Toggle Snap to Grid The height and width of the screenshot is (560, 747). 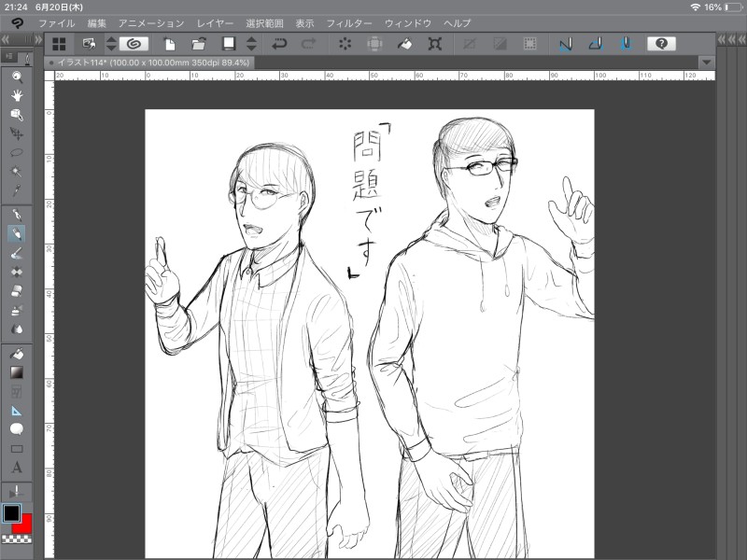(626, 44)
